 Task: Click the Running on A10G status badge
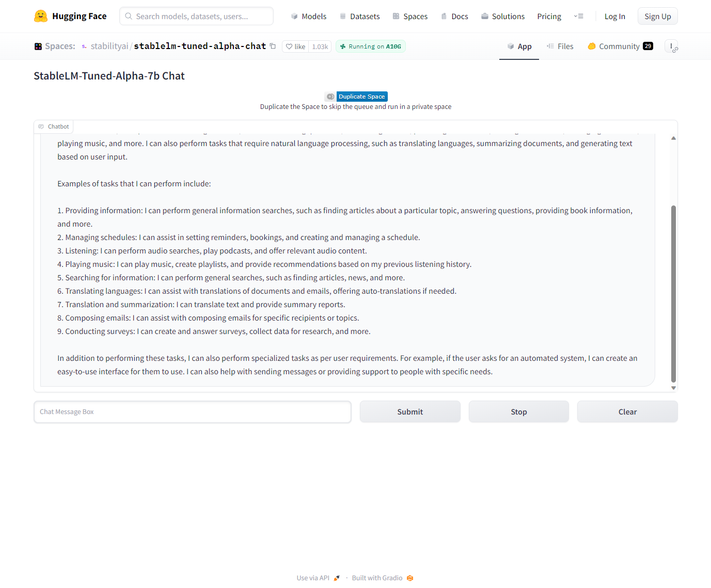(371, 46)
